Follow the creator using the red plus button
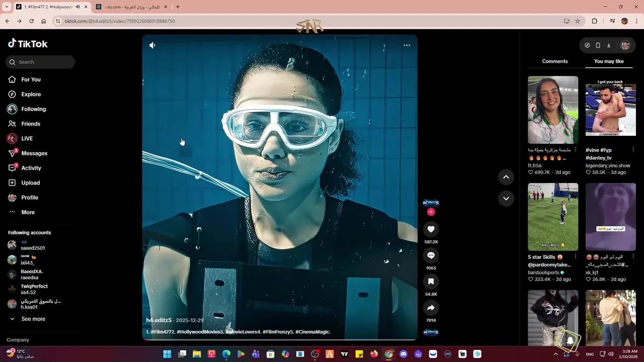Screen dimensions: 644x362 pos(431,212)
